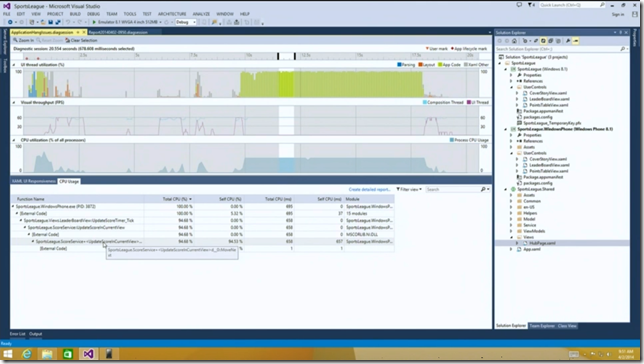Close the ApplicationHangIssues.diagsession tab
The width and height of the screenshot is (644, 364).
pos(84,32)
